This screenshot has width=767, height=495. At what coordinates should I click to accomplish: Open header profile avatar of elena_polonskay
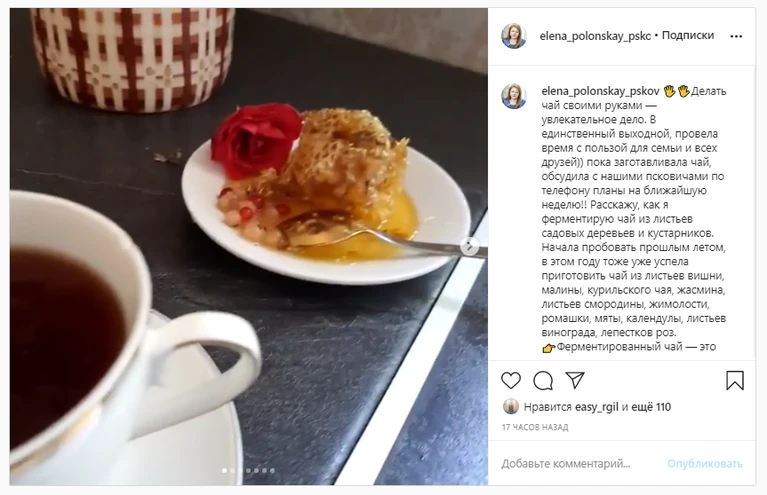[x=514, y=36]
